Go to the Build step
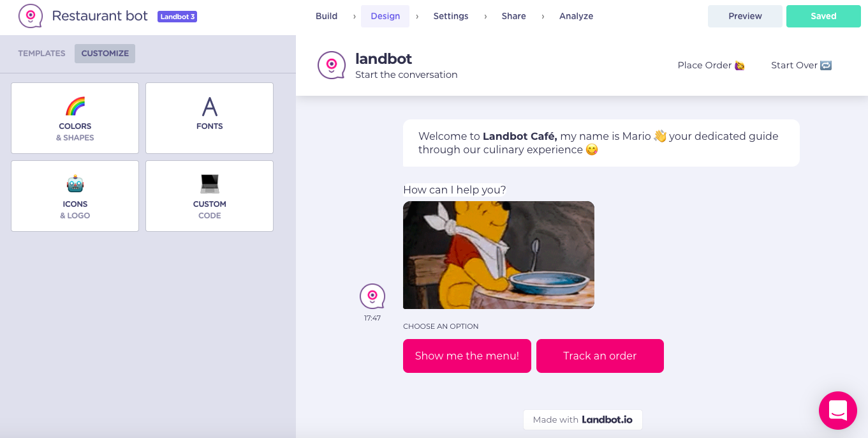Viewport: 868px width, 438px height. pyautogui.click(x=327, y=16)
